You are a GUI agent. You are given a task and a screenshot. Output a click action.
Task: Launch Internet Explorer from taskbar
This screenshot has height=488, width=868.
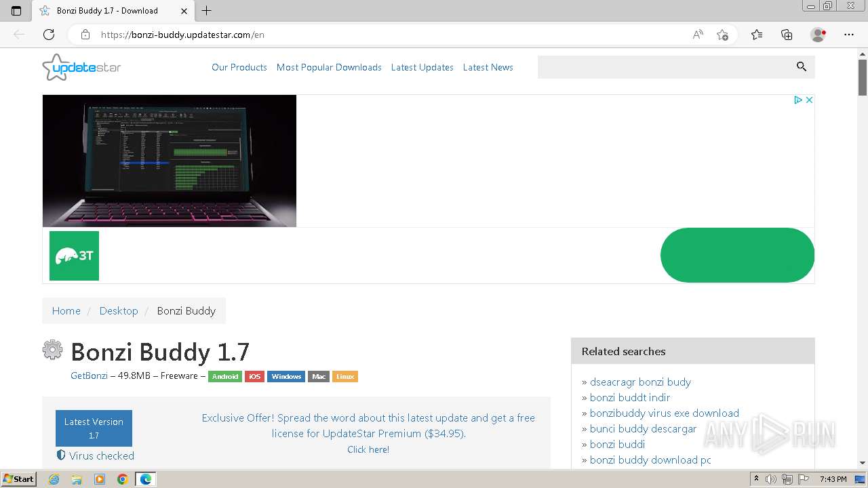point(54,479)
